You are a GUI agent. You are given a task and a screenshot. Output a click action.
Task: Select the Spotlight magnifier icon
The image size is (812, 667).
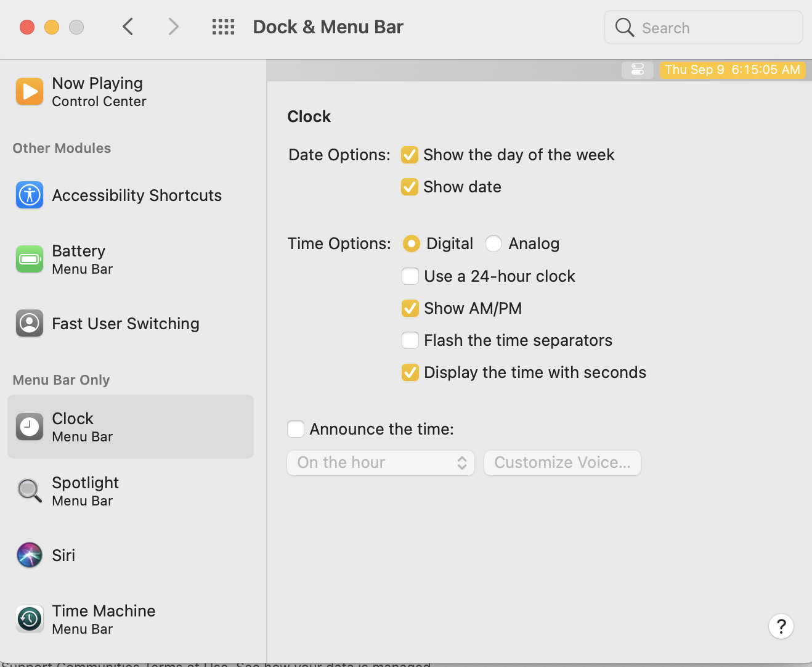pyautogui.click(x=30, y=491)
